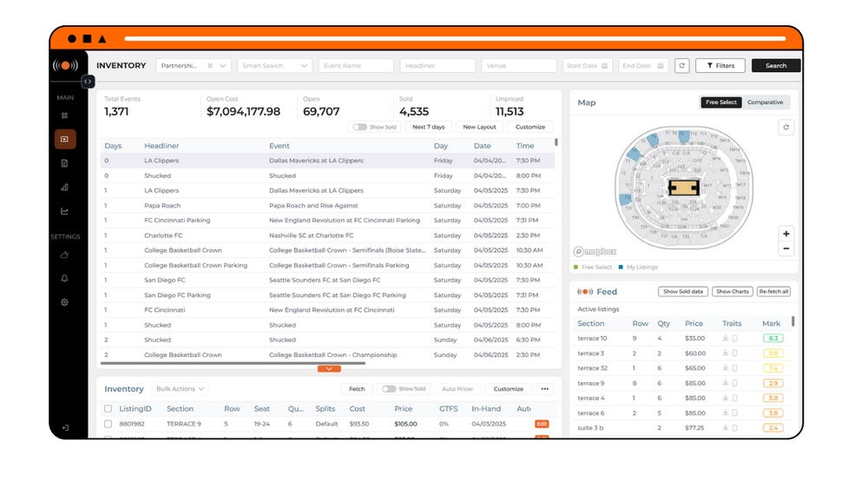Expand the events table with orange chevron
Viewport: 868px width, 489px height.
tap(329, 369)
